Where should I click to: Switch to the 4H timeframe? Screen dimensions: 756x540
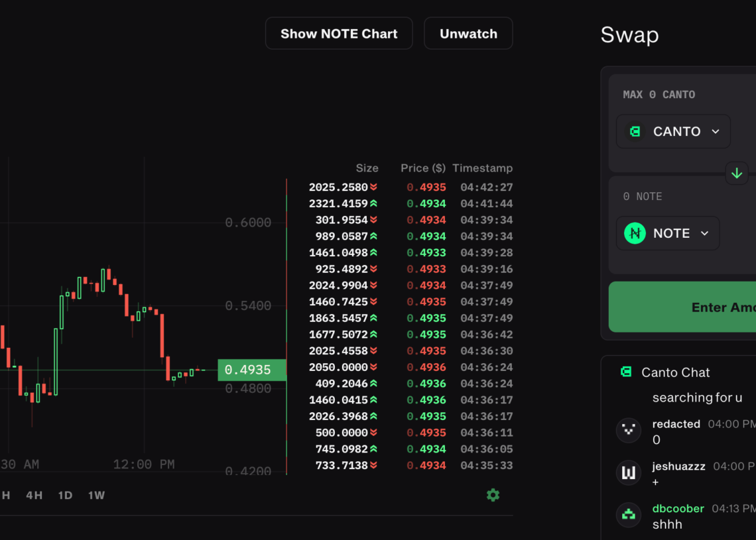point(34,495)
